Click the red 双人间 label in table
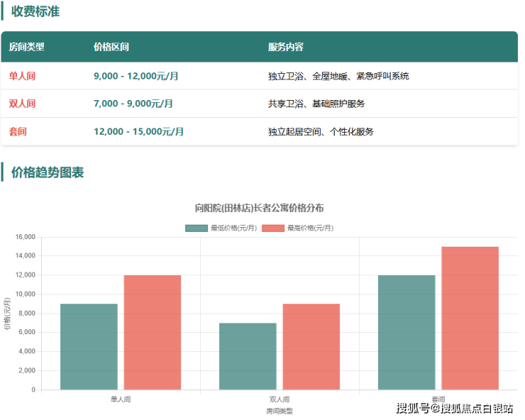The image size is (525, 420). click(x=22, y=104)
